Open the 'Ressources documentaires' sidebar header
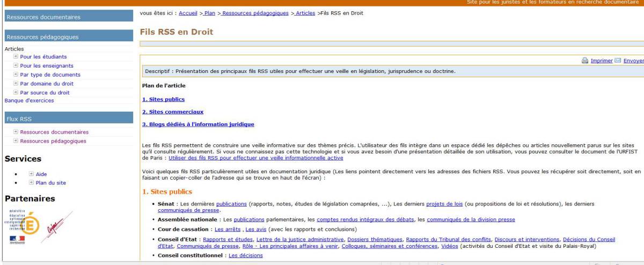The image size is (644, 265). (x=43, y=17)
